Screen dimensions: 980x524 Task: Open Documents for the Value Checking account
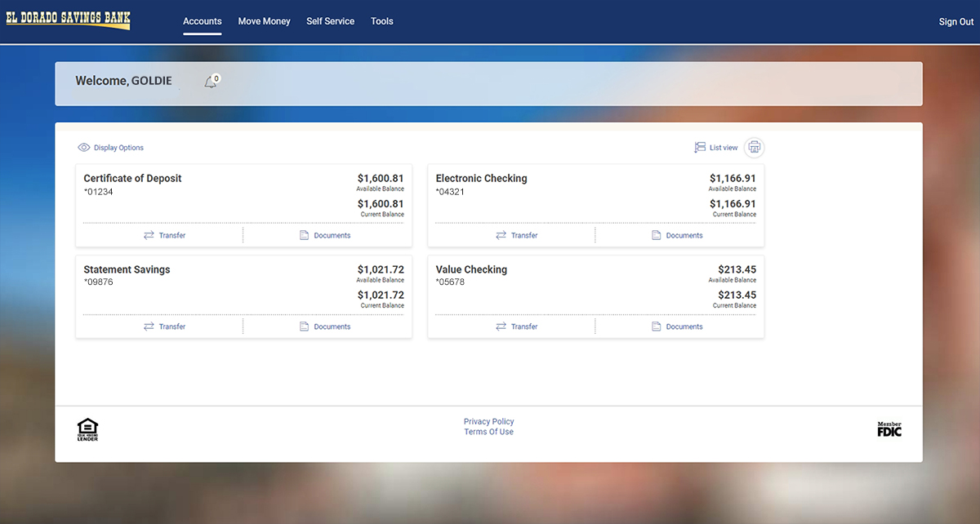(x=655, y=326)
